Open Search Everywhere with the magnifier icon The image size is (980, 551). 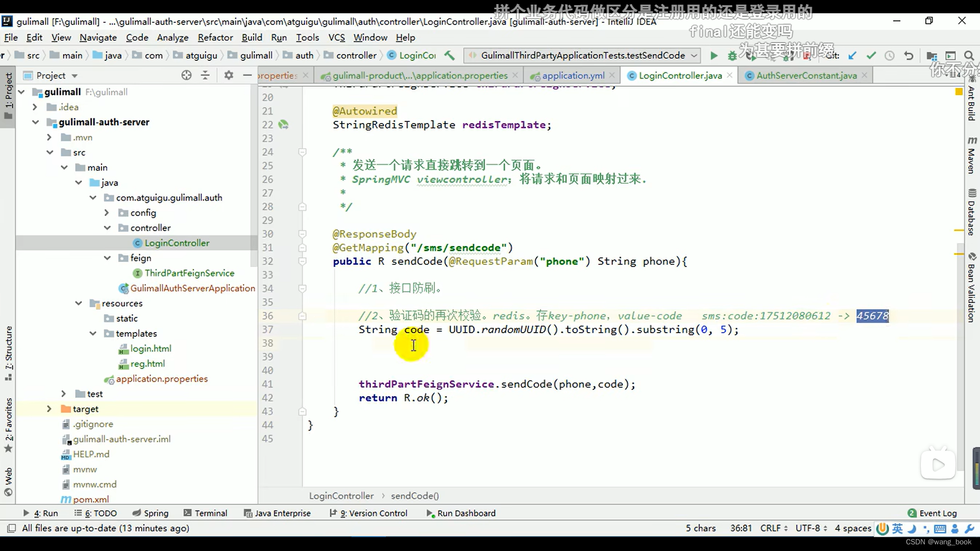(x=968, y=56)
